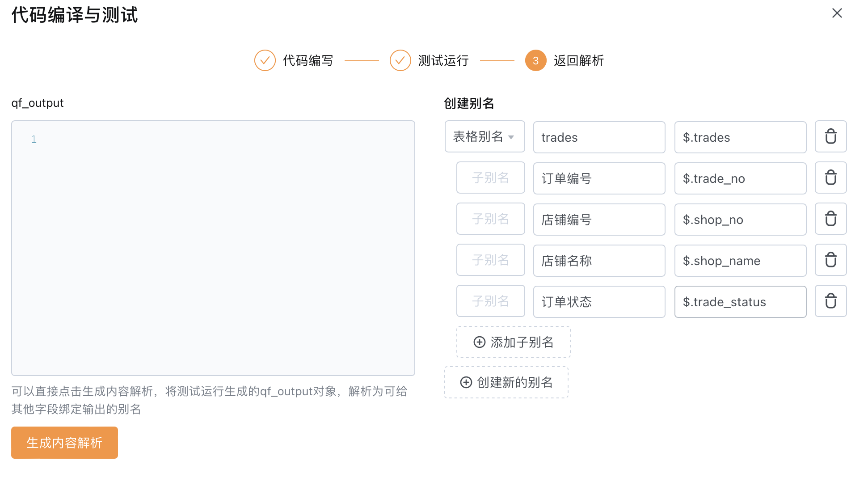This screenshot has height=482, width=868.
Task: Edit the $.trade_status path field
Action: pos(740,302)
